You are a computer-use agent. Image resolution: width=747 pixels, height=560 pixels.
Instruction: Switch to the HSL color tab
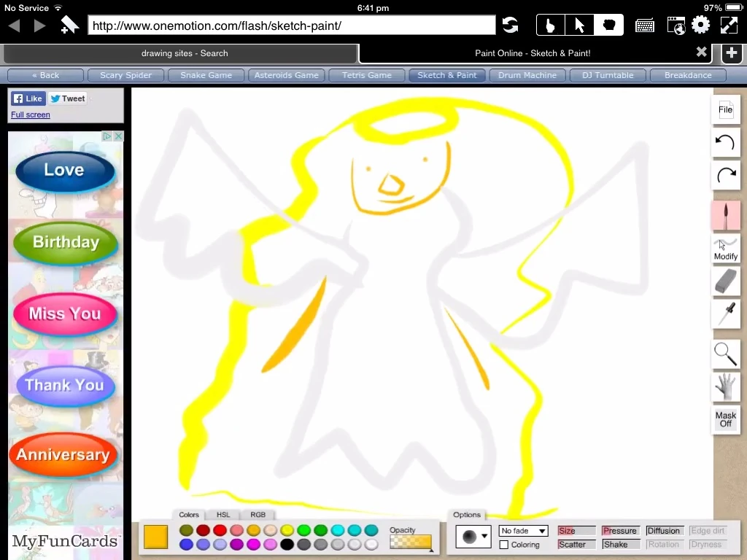[223, 515]
